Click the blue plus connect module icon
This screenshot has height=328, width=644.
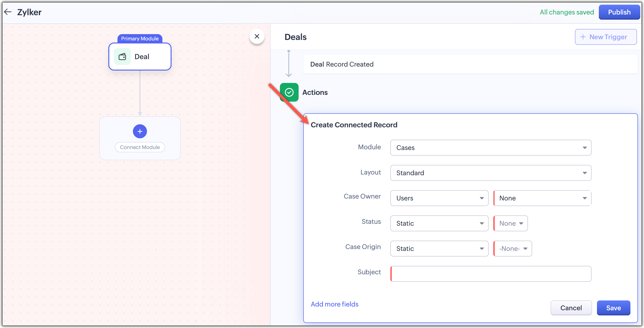[140, 131]
